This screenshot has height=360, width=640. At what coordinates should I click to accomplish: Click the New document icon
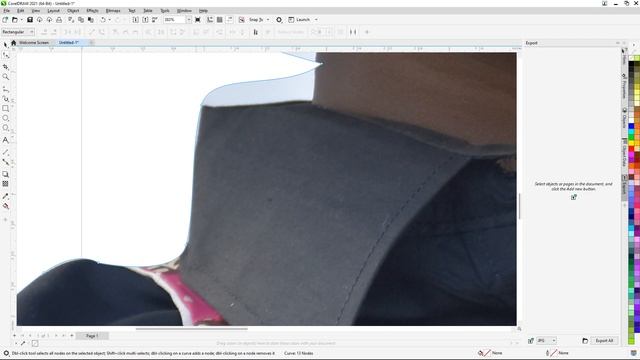coord(5,20)
